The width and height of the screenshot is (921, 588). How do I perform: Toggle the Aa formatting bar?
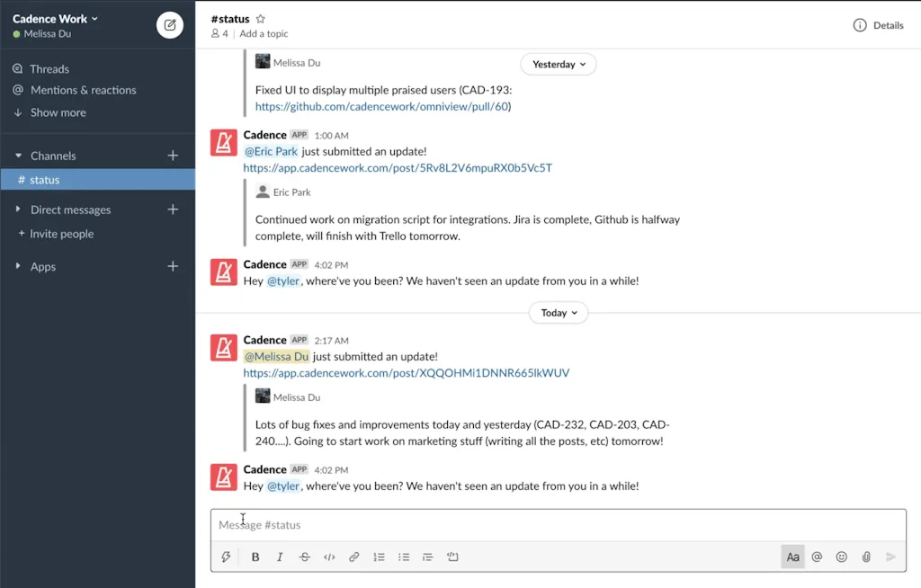click(x=792, y=557)
